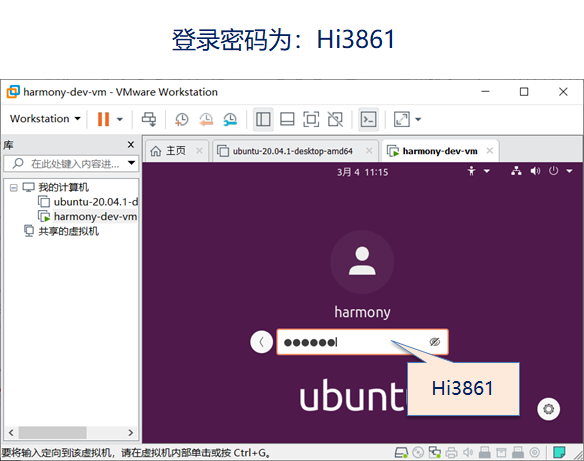584x461 pixels.
Task: Close the 主页 tab
Action: tap(200, 150)
